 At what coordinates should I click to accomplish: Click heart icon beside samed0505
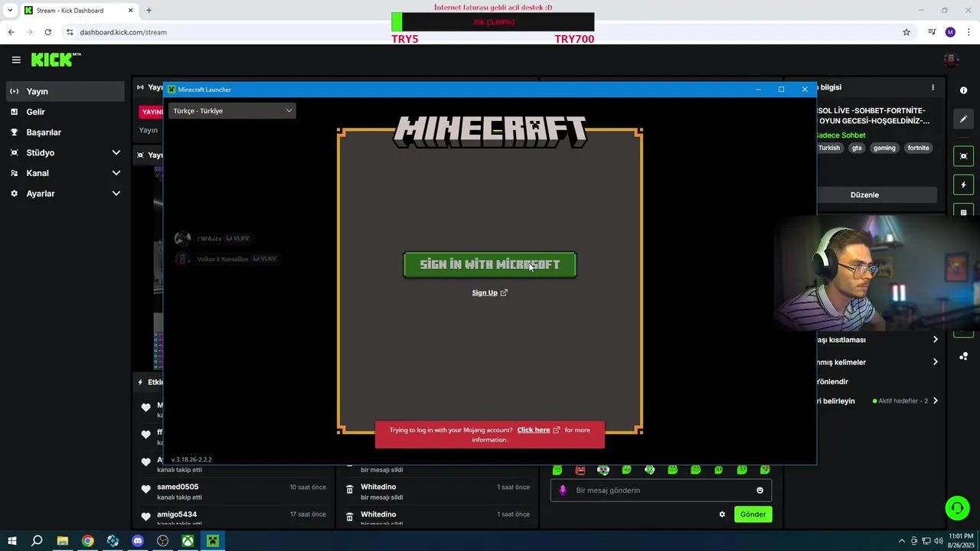click(x=145, y=490)
